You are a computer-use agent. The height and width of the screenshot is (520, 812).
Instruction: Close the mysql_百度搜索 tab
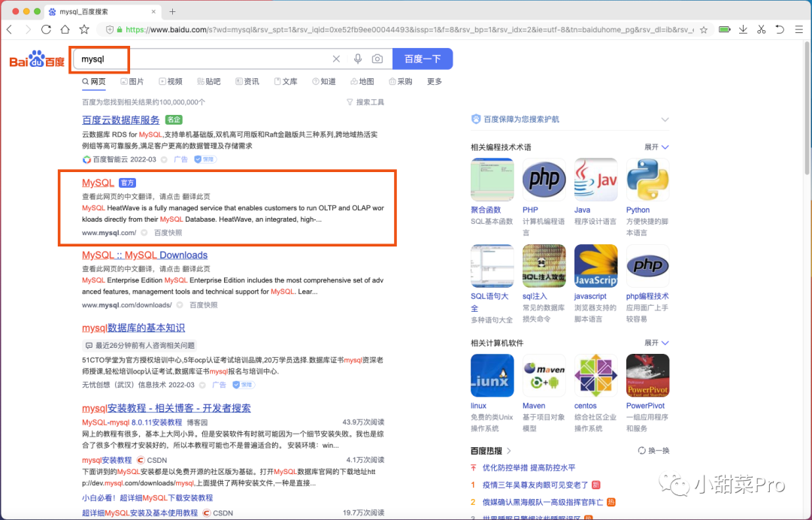point(154,11)
